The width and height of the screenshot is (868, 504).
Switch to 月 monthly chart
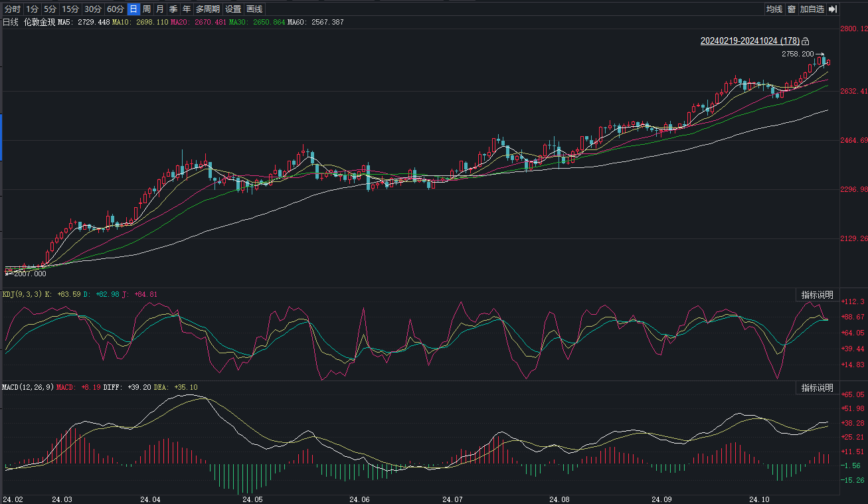click(x=160, y=9)
